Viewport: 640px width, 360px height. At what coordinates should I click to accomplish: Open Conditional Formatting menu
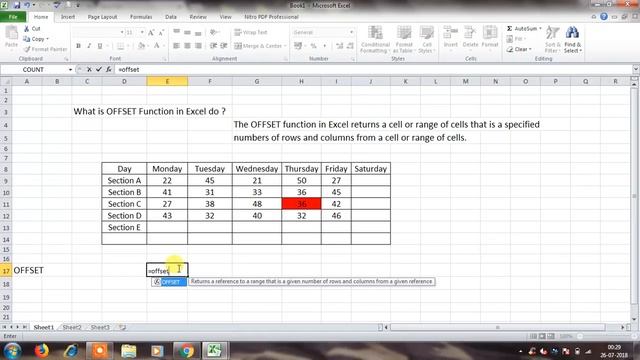coord(375,39)
